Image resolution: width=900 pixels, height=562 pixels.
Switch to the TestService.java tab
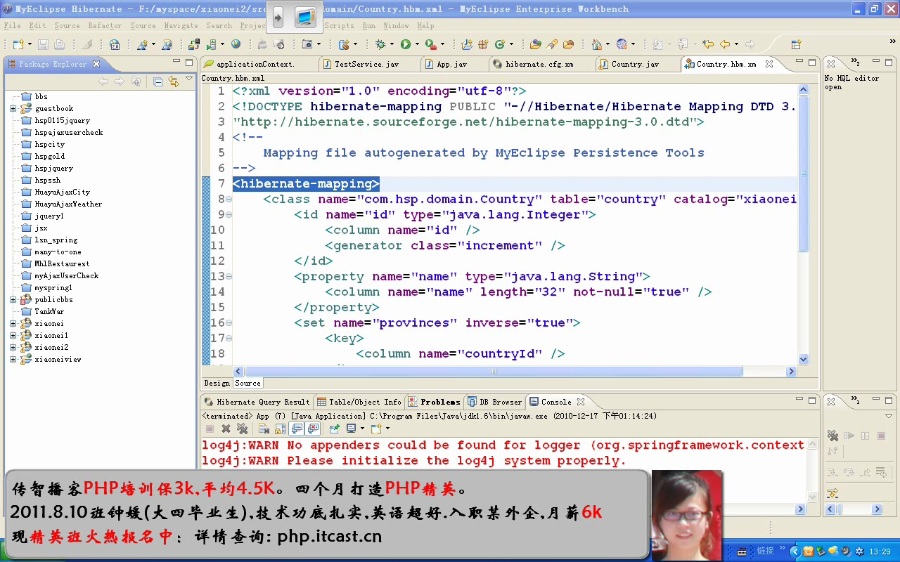(366, 64)
